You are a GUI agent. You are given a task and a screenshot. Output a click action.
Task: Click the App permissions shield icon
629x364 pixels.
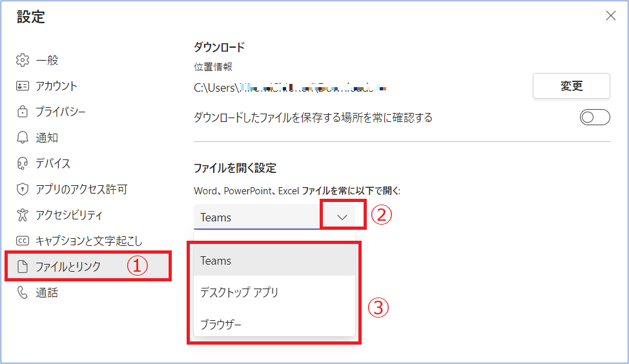click(23, 189)
